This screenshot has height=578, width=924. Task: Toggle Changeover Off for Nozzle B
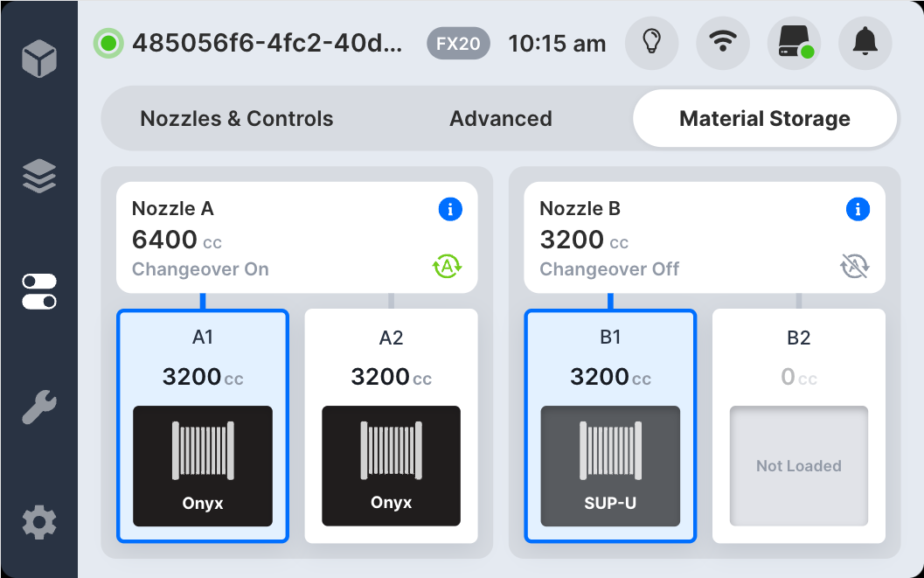point(854,266)
